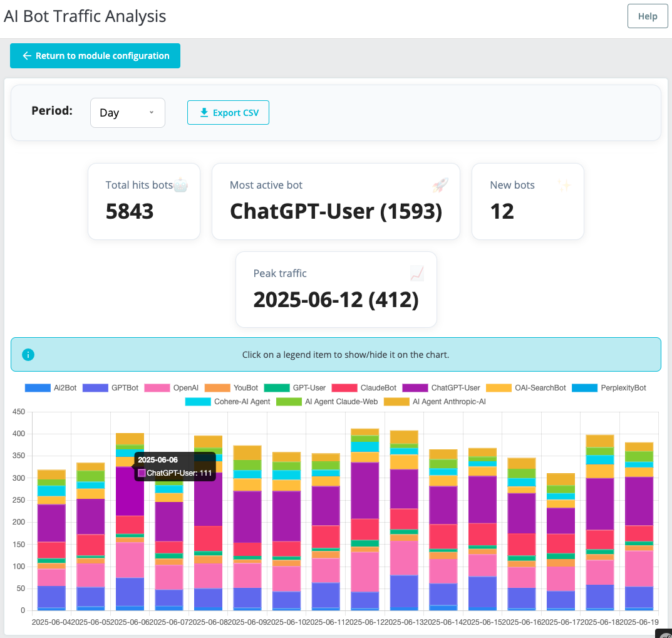Click the '0' y-axis label
The height and width of the screenshot is (638, 672).
pos(23,610)
